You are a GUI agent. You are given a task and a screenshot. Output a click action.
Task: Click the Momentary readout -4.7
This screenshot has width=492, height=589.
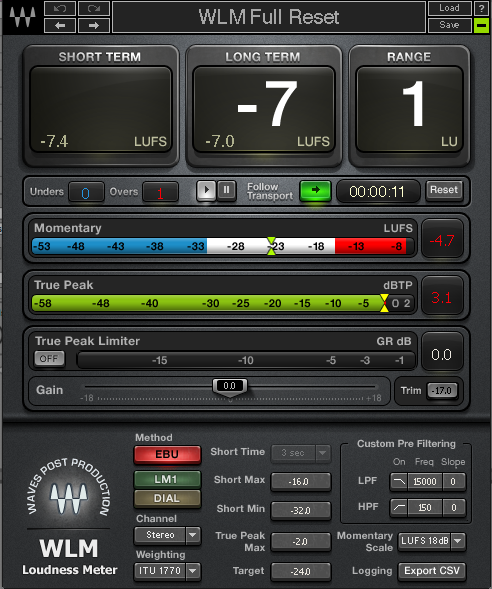coord(442,240)
